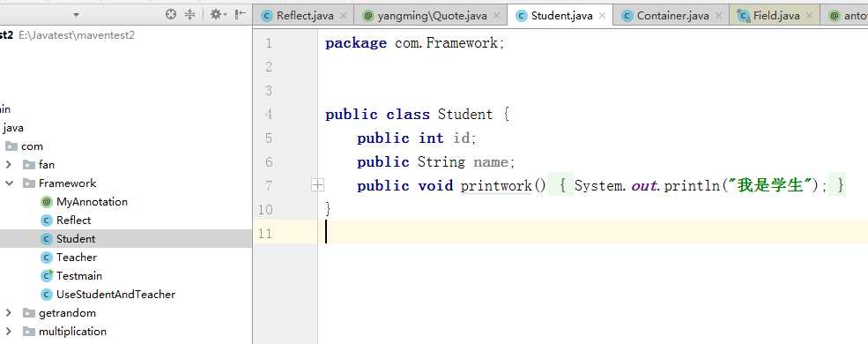Click the Reflect class icon in tree
The height and width of the screenshot is (344, 868).
click(47, 220)
